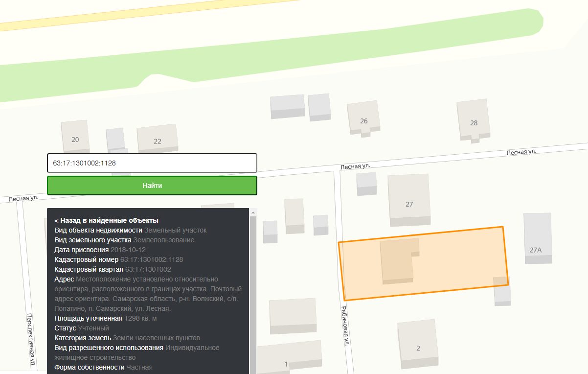
Task: Click the Форма собственности Частная row
Action: pos(103,367)
